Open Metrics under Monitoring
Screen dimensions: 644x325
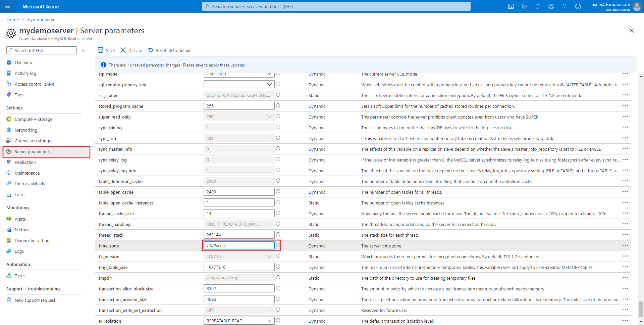[22, 230]
